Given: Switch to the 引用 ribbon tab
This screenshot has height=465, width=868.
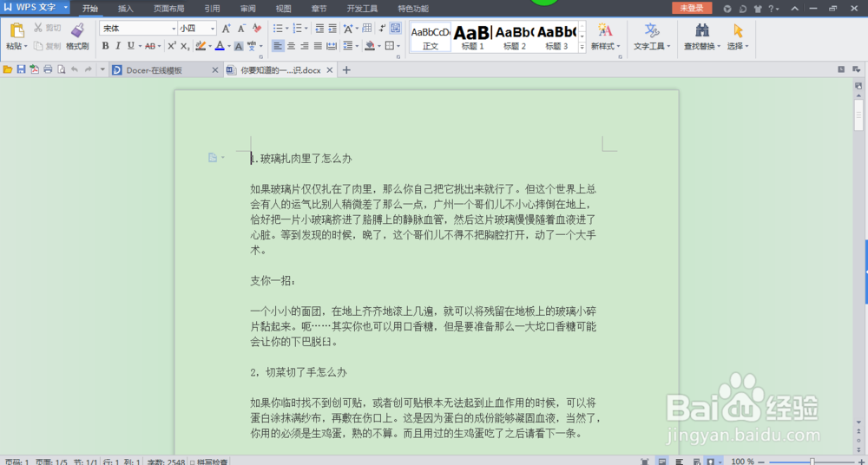Looking at the screenshot, I should pyautogui.click(x=212, y=9).
